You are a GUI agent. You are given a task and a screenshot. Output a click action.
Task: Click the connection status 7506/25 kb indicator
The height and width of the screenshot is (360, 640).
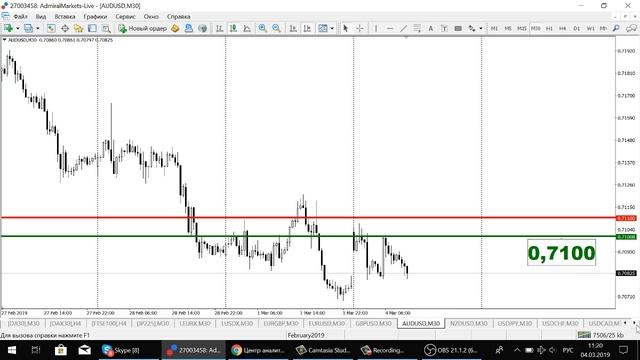[600, 335]
